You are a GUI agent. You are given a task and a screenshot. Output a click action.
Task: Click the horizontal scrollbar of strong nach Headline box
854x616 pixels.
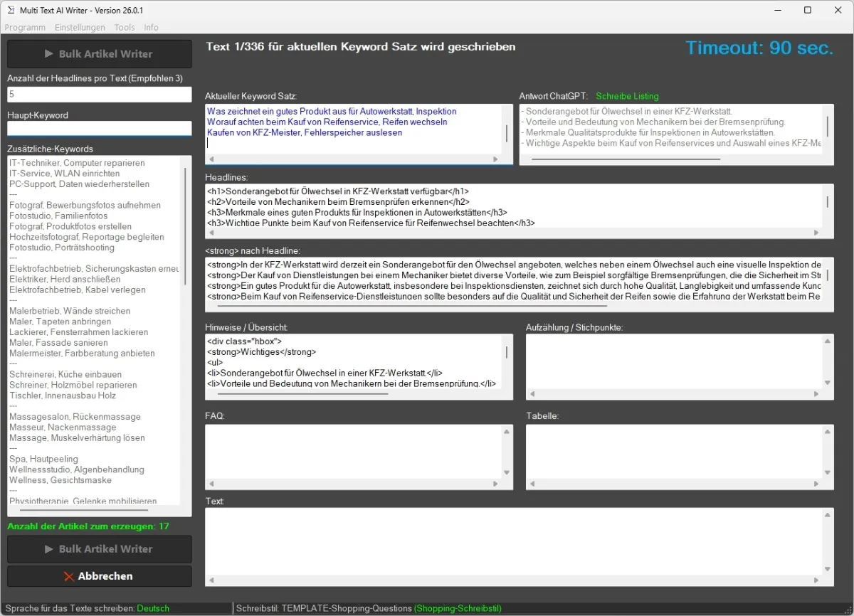click(x=412, y=306)
